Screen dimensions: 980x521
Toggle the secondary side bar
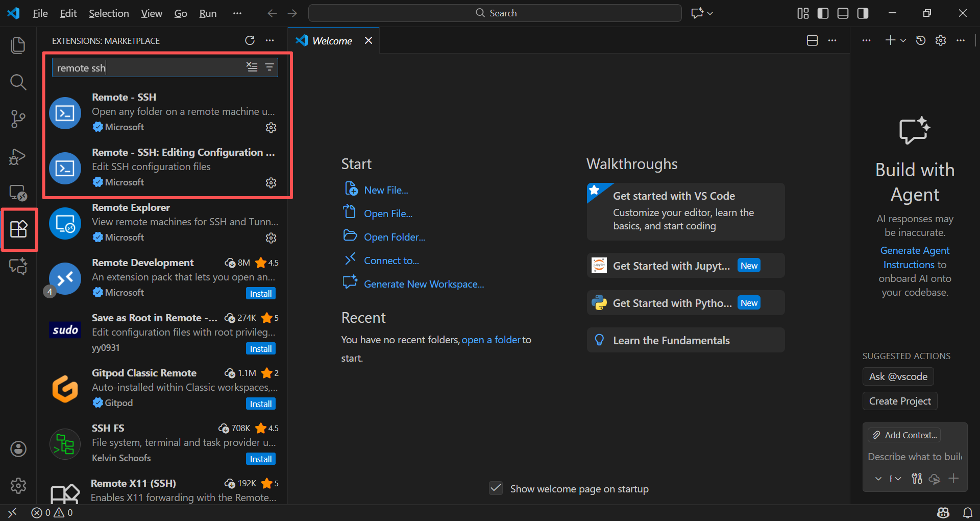[x=863, y=13]
